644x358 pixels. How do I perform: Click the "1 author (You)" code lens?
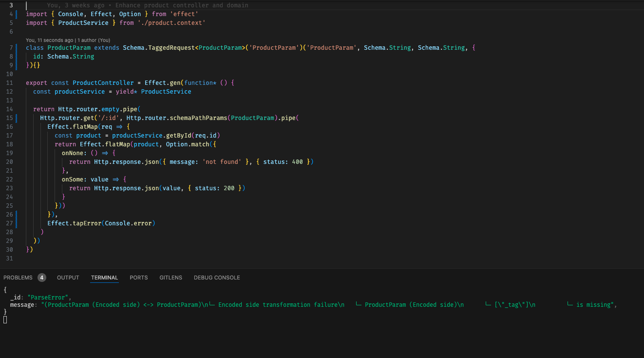[94, 40]
